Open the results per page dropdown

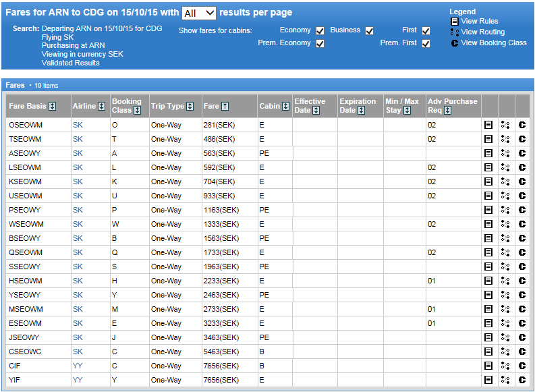(x=199, y=13)
